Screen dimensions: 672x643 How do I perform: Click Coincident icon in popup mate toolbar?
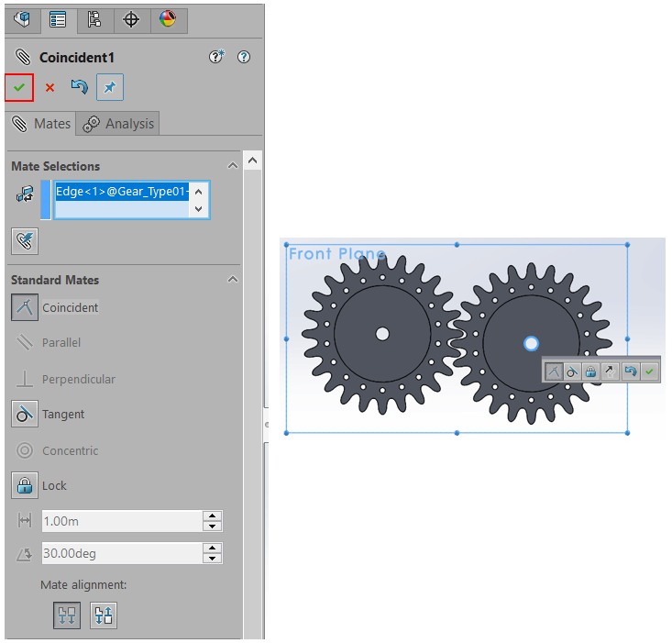click(554, 371)
